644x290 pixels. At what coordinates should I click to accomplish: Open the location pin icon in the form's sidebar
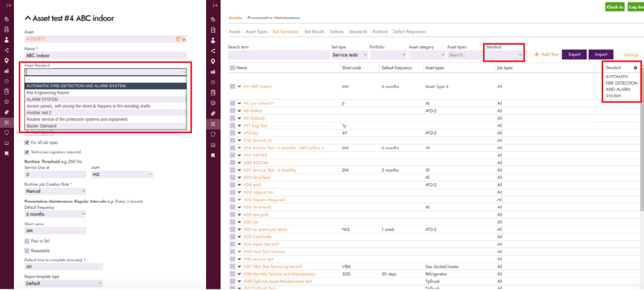[7, 61]
